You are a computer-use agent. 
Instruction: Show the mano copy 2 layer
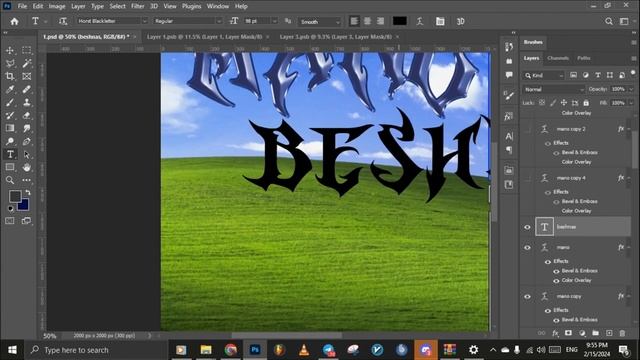[527, 129]
